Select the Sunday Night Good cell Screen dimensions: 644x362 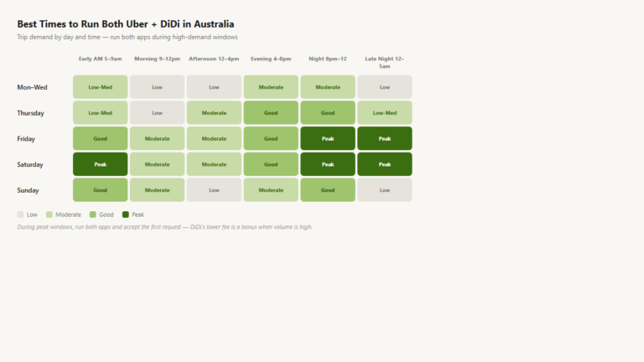(328, 190)
